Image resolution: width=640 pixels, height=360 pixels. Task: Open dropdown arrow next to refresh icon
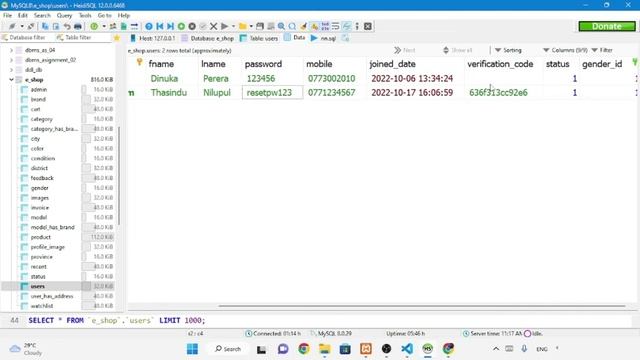click(x=104, y=27)
